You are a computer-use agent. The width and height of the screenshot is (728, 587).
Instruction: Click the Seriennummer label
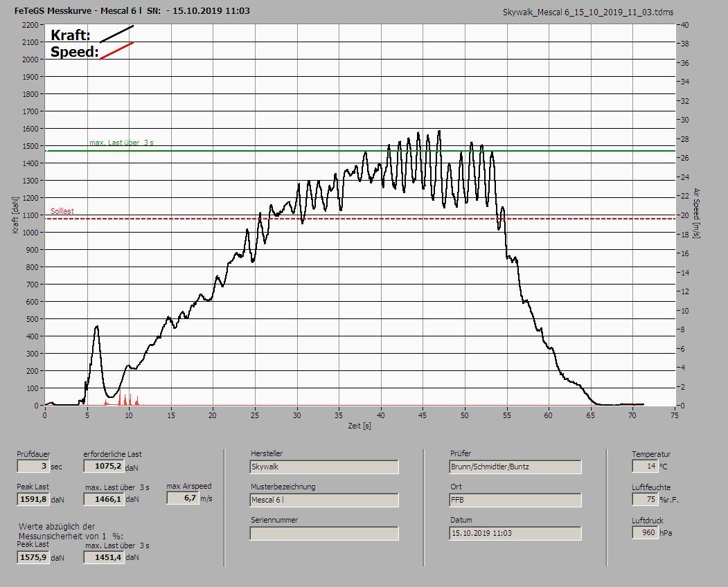[x=274, y=520]
